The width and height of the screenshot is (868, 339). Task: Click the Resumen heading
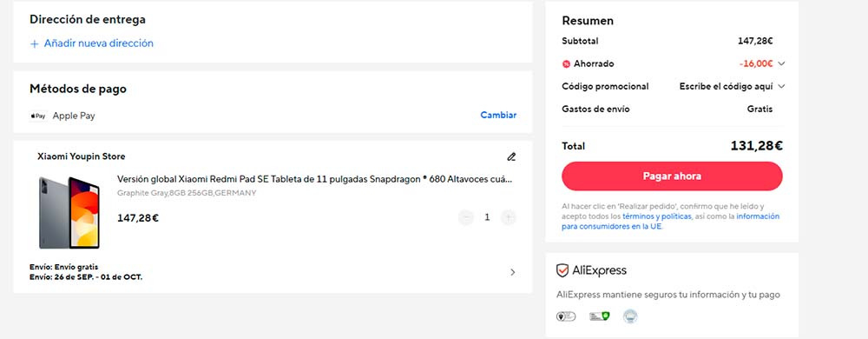(x=588, y=21)
